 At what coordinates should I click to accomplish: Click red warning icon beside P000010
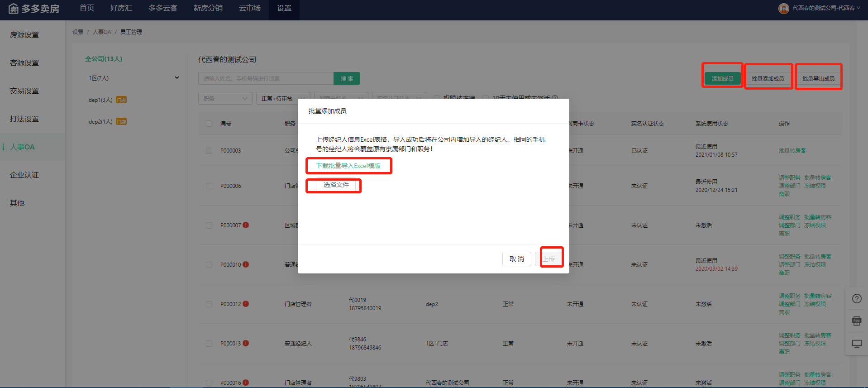click(246, 264)
